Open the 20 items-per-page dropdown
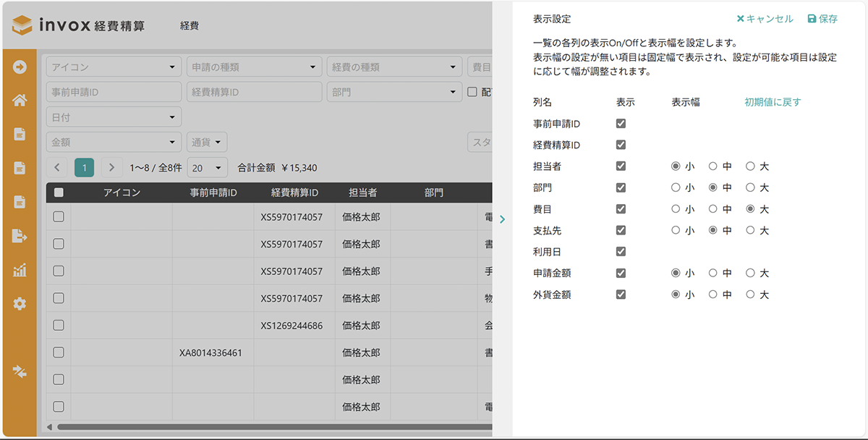Viewport: 868px width, 440px height. click(x=207, y=168)
